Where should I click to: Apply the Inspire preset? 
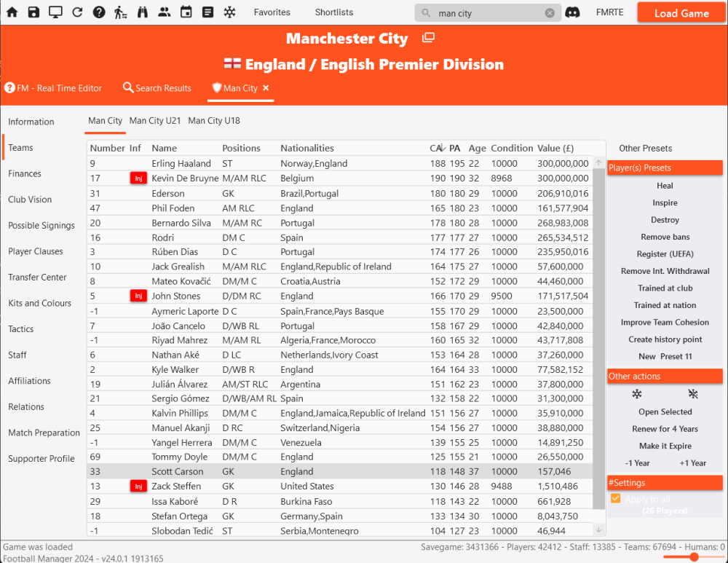(665, 203)
